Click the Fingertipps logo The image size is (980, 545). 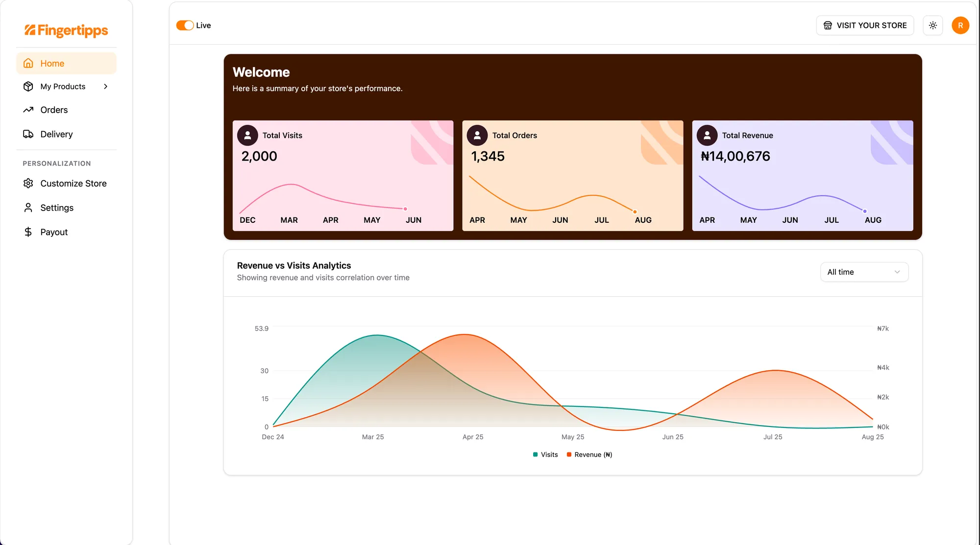pyautogui.click(x=66, y=30)
